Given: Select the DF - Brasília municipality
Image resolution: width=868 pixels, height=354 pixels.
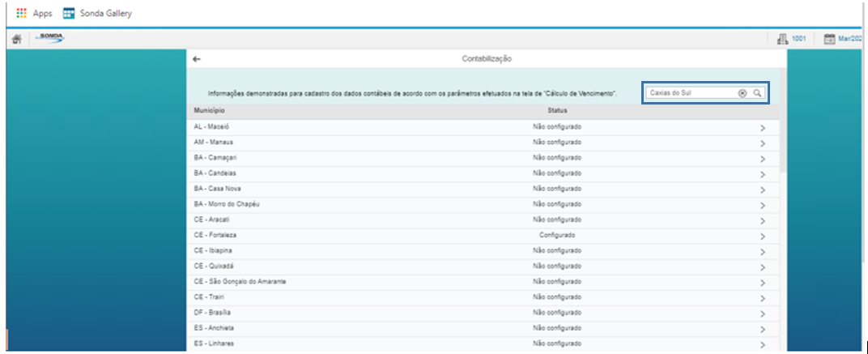Looking at the screenshot, I should (212, 313).
